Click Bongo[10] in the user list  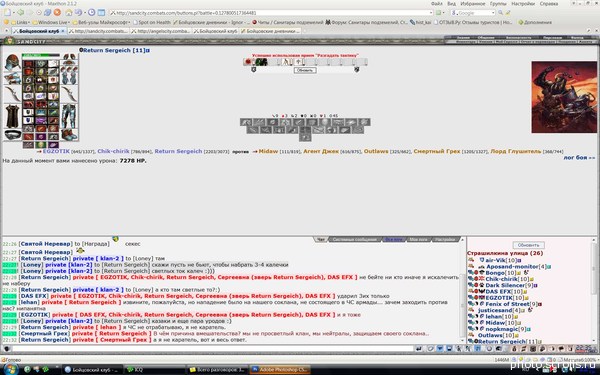tap(501, 273)
